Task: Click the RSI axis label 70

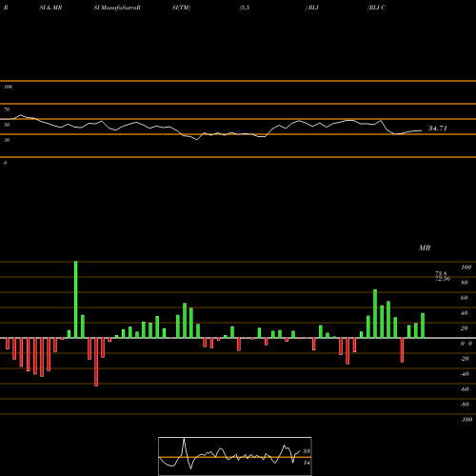Action: point(7,109)
